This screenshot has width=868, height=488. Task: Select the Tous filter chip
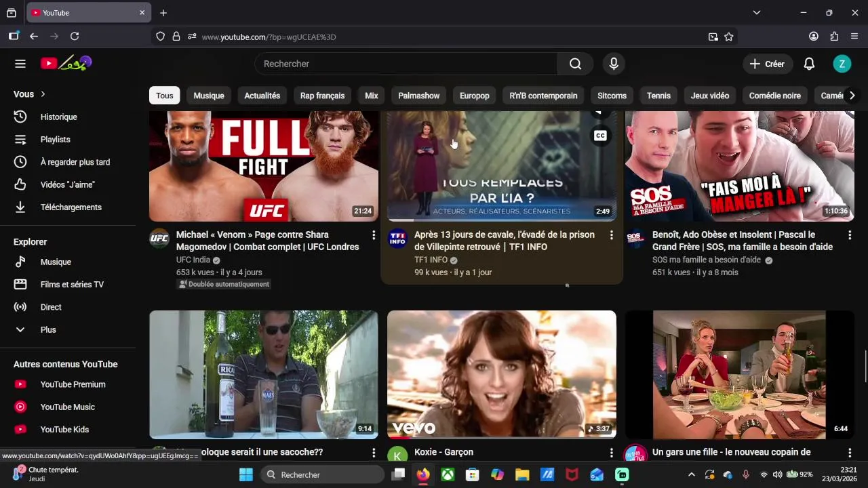point(165,96)
